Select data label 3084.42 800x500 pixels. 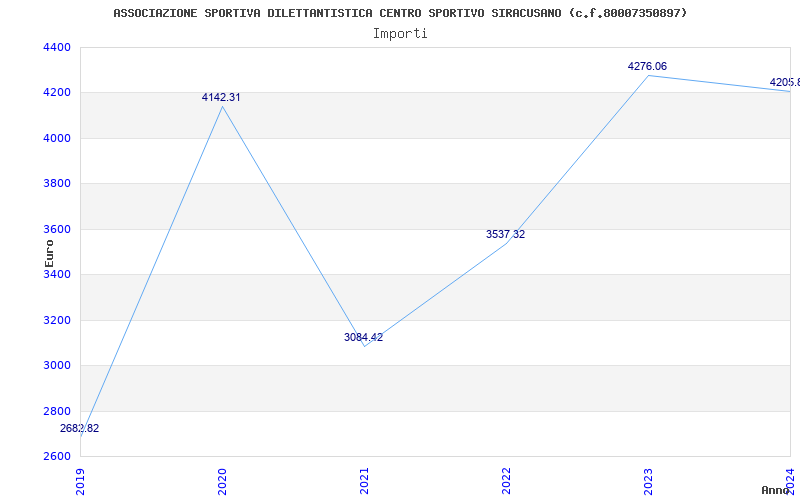pos(363,337)
